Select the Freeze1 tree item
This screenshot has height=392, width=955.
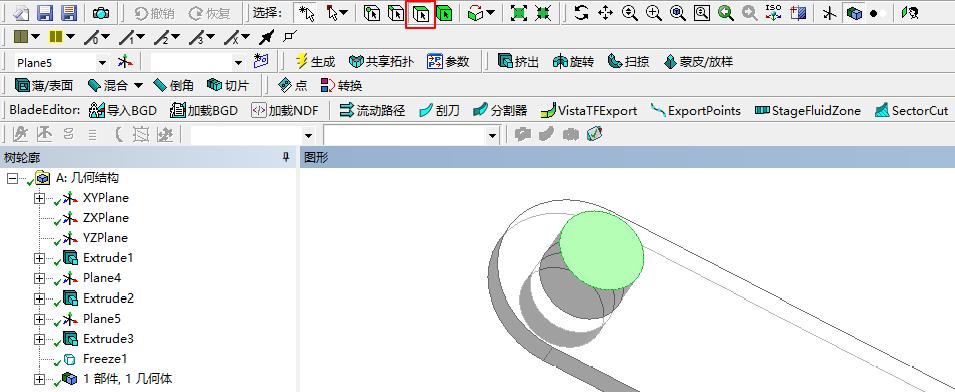(x=105, y=359)
